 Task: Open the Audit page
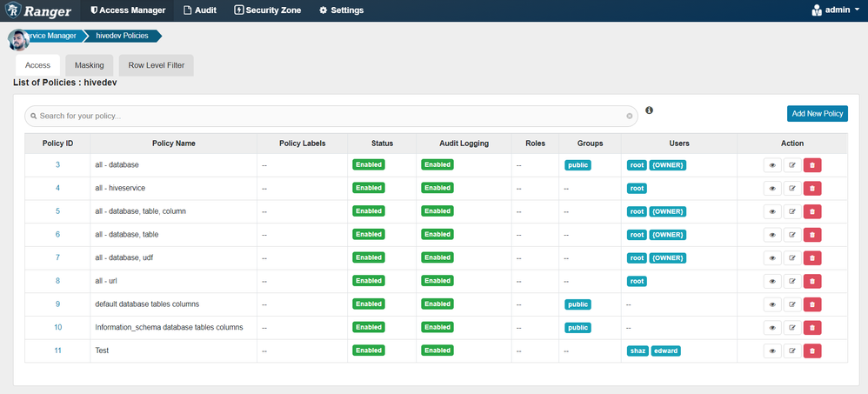[x=200, y=10]
